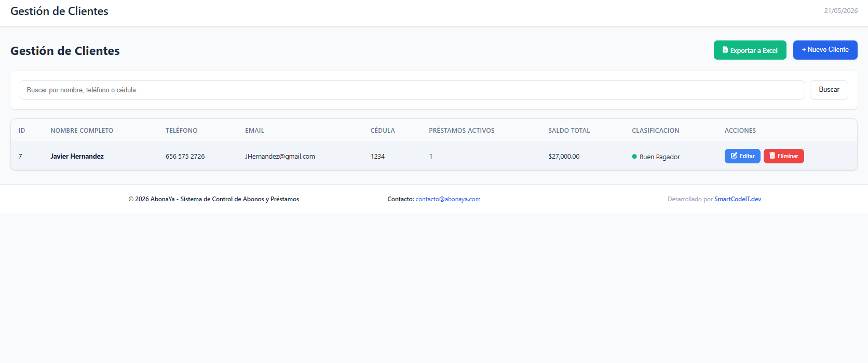Delete Javier Hernandez with the Eliminar button

click(x=784, y=156)
